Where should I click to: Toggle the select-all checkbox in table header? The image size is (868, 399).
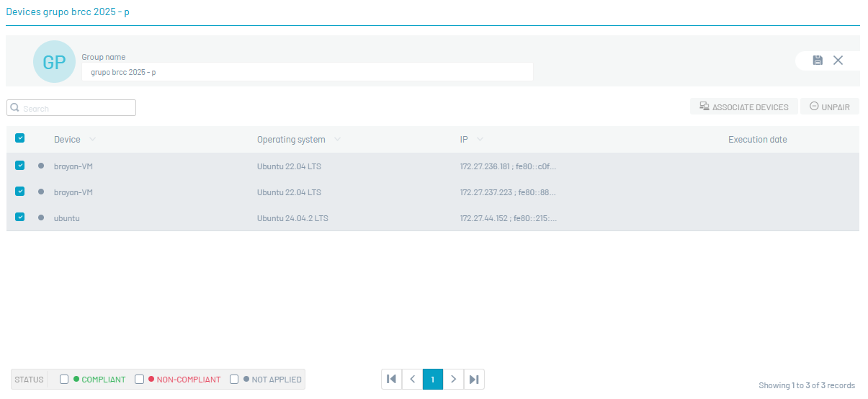coord(20,138)
